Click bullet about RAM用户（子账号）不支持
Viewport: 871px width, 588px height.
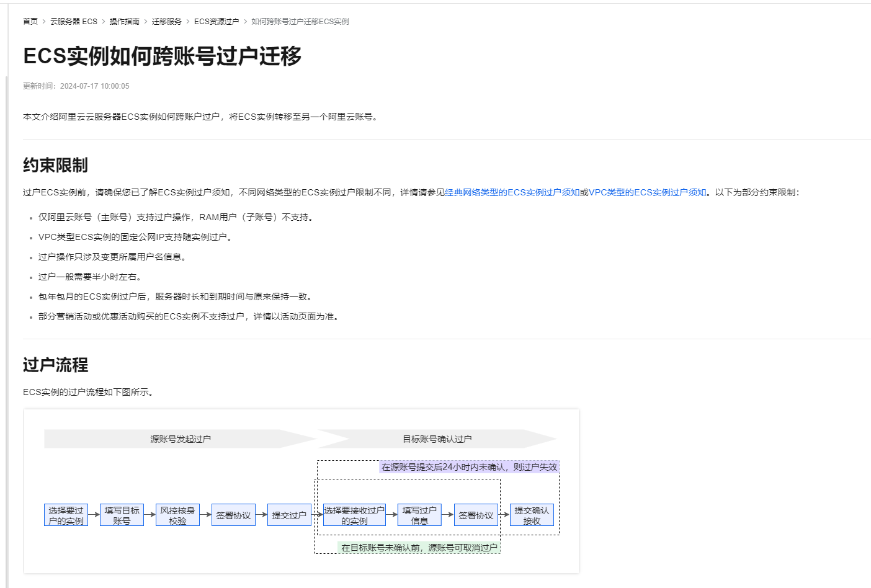coord(177,217)
